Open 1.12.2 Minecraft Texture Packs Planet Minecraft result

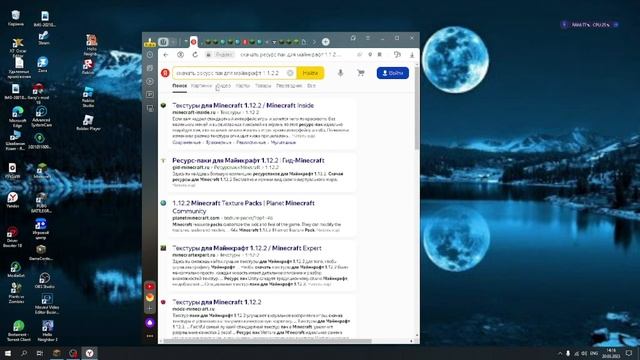click(x=243, y=207)
